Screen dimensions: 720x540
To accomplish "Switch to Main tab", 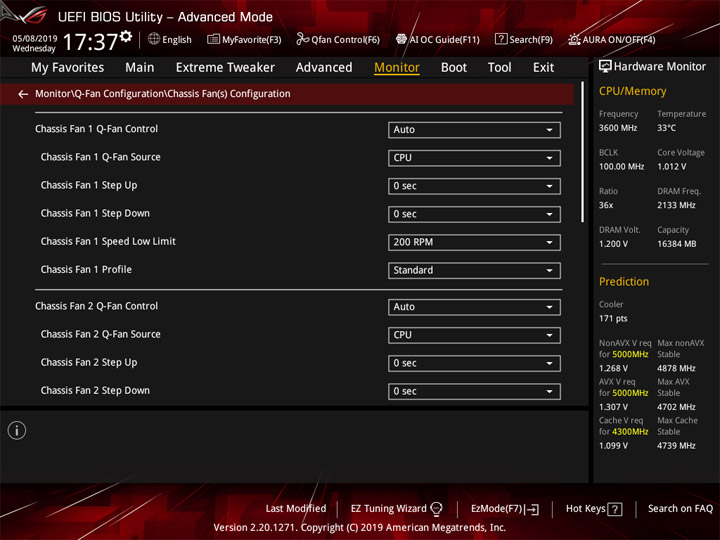I will [x=140, y=68].
